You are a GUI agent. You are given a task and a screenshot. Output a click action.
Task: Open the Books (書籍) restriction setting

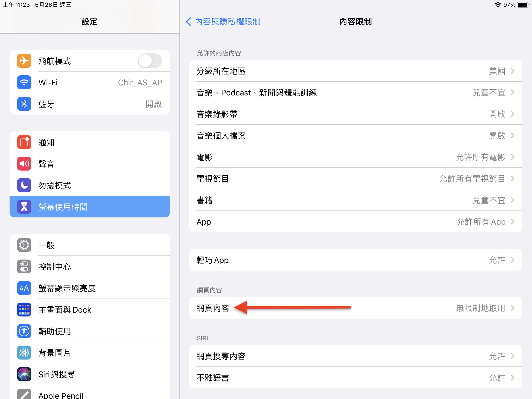355,200
